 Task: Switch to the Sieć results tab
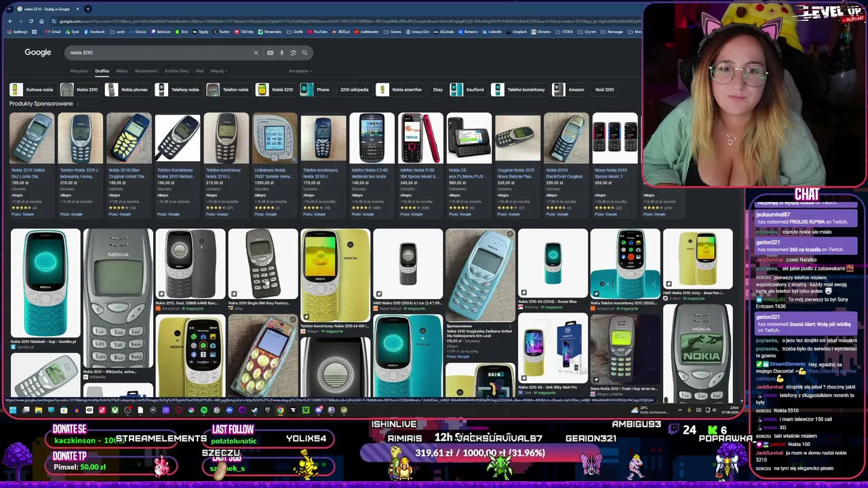(x=199, y=71)
